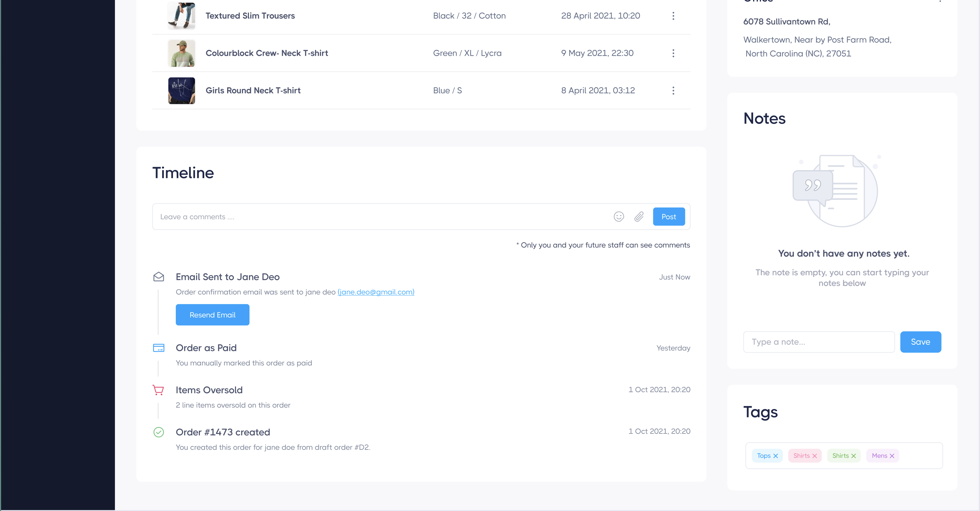
Task: Open the jane.deo@gmail.com email link
Action: point(376,292)
